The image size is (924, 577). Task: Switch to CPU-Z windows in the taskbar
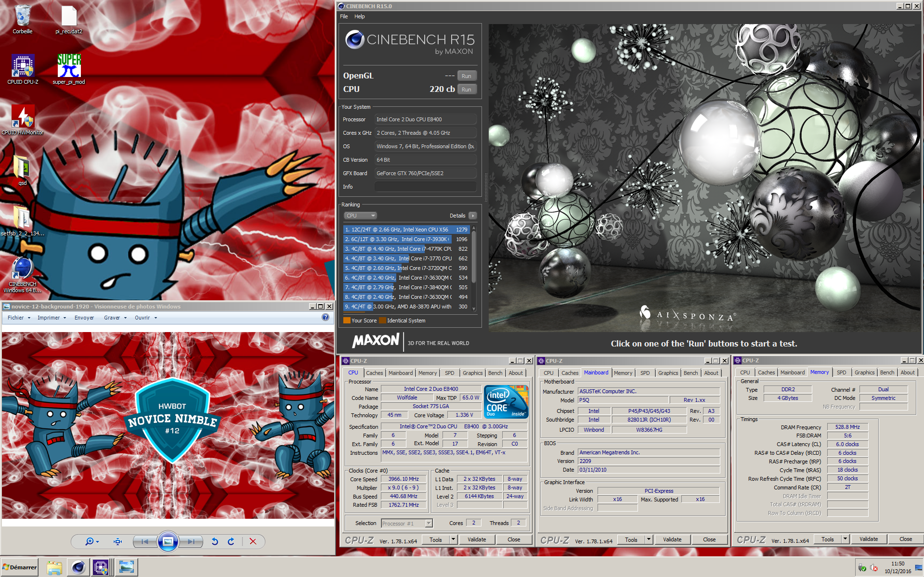click(101, 567)
